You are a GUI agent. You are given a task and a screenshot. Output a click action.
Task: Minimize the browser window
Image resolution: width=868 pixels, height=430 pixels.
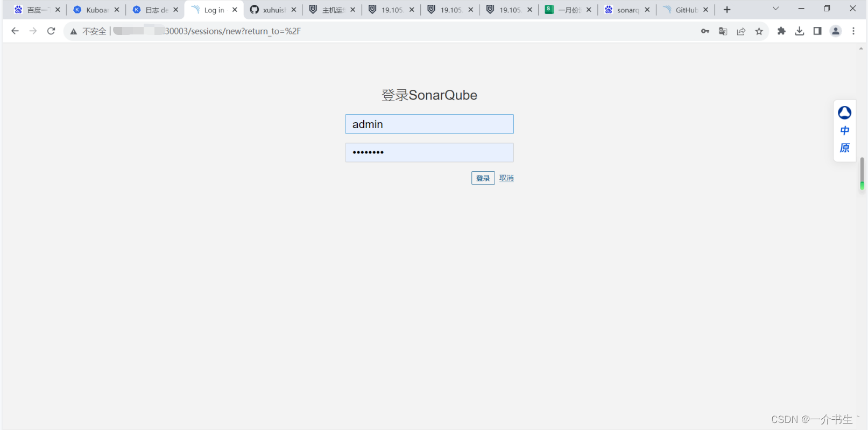coord(801,9)
